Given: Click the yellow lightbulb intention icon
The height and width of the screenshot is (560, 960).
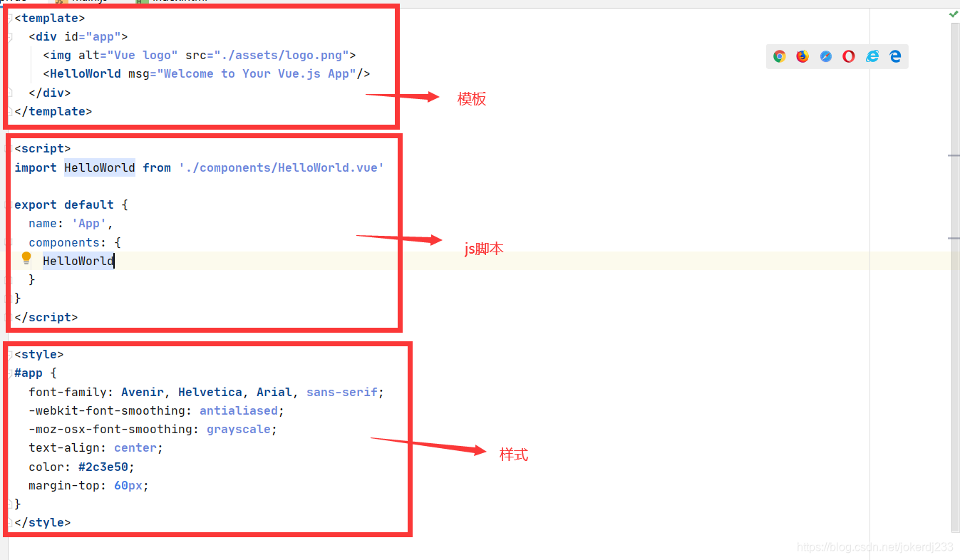Looking at the screenshot, I should tap(26, 259).
